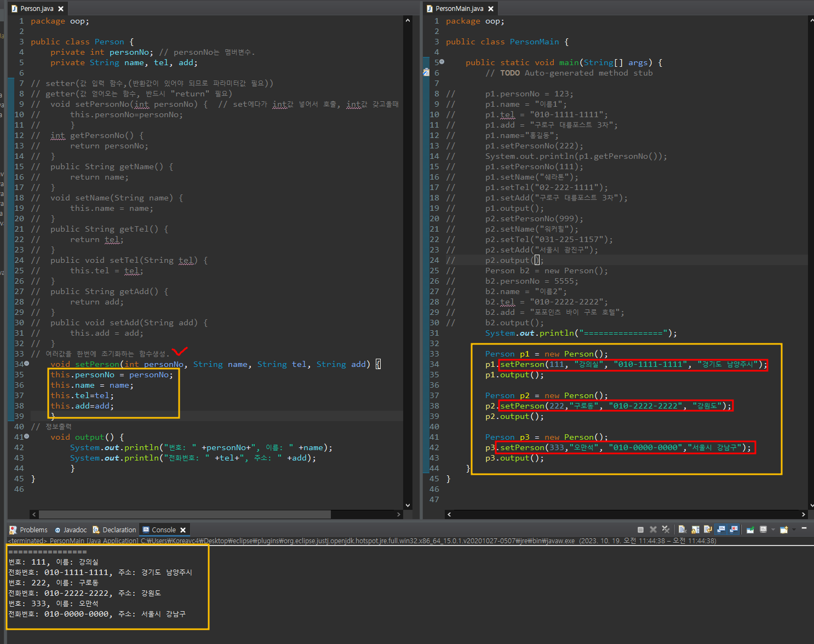Click 'this.tel=tel;' on line 37

[82, 395]
